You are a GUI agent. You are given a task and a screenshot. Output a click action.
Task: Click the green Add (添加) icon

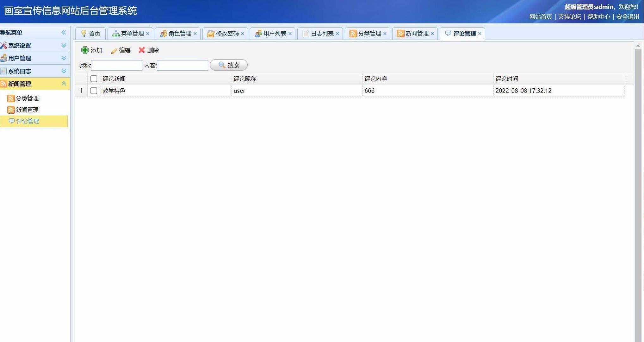[85, 50]
